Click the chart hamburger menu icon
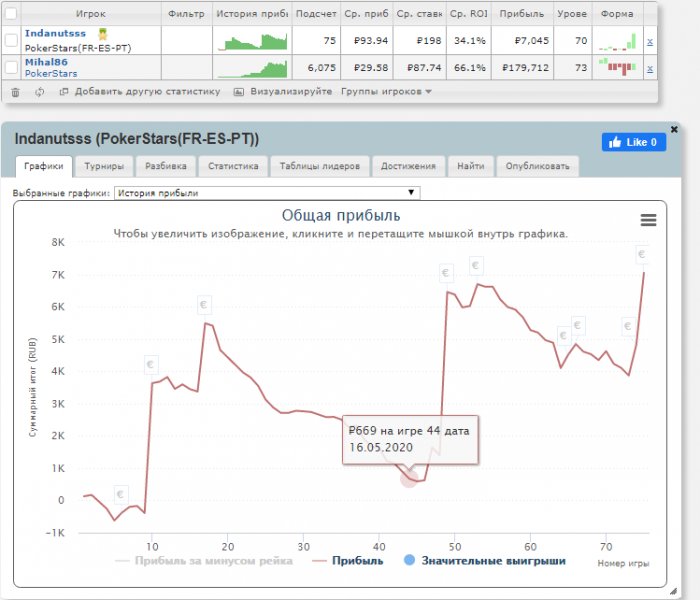700x600 pixels. (x=648, y=220)
